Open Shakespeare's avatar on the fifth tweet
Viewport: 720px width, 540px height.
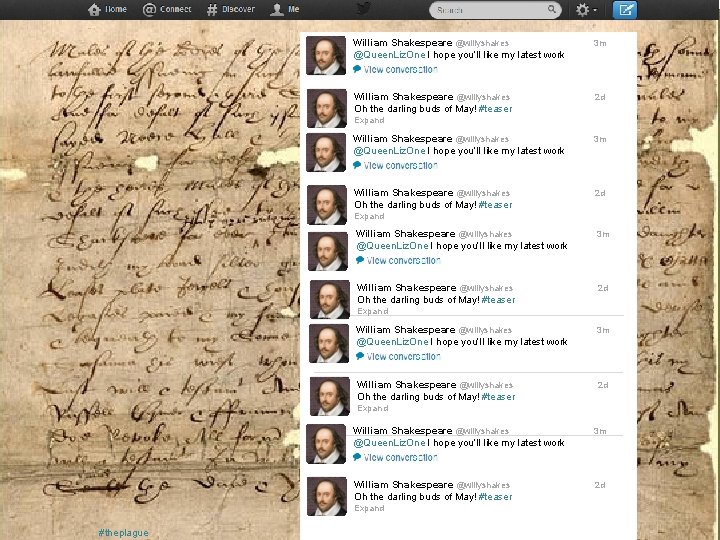pos(328,252)
